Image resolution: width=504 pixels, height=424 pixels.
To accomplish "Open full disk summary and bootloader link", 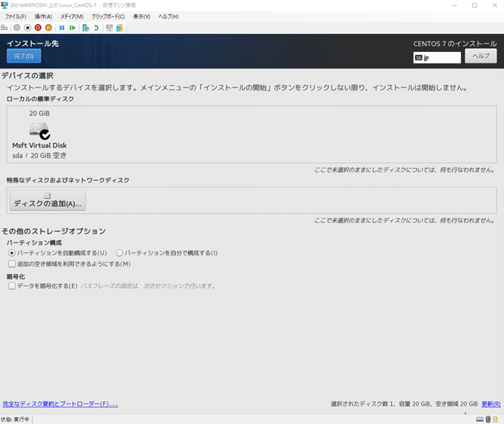I will tap(60, 404).
